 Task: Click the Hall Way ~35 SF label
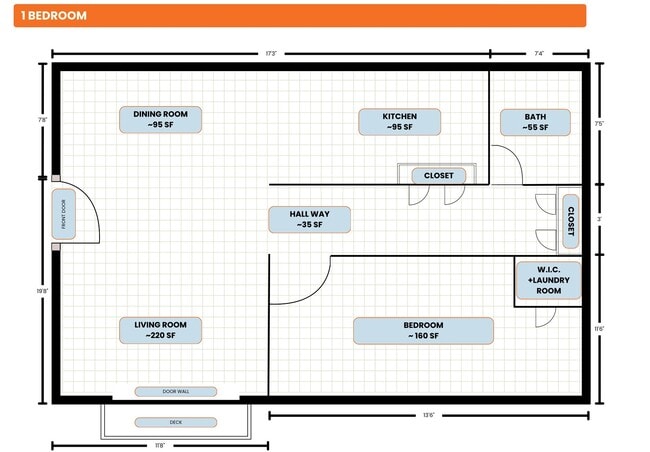click(309, 220)
